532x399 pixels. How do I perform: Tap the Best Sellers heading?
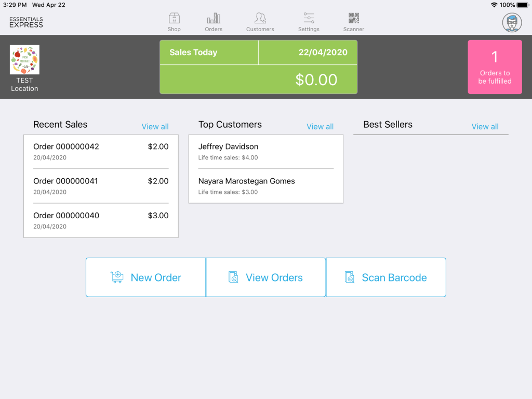pyautogui.click(x=388, y=125)
